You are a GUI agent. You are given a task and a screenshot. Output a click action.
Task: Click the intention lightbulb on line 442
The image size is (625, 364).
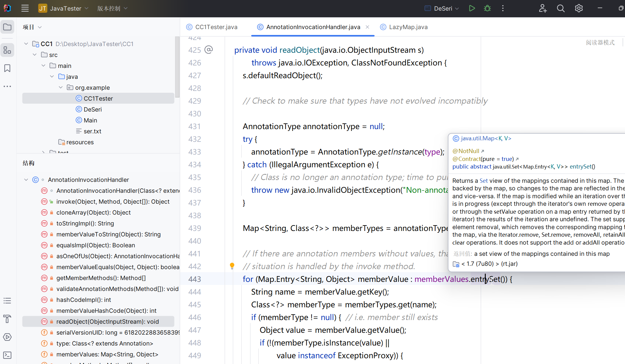coord(232,266)
